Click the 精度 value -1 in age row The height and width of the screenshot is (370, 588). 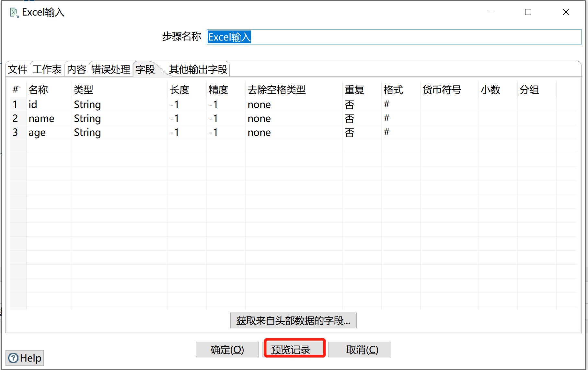click(226, 132)
